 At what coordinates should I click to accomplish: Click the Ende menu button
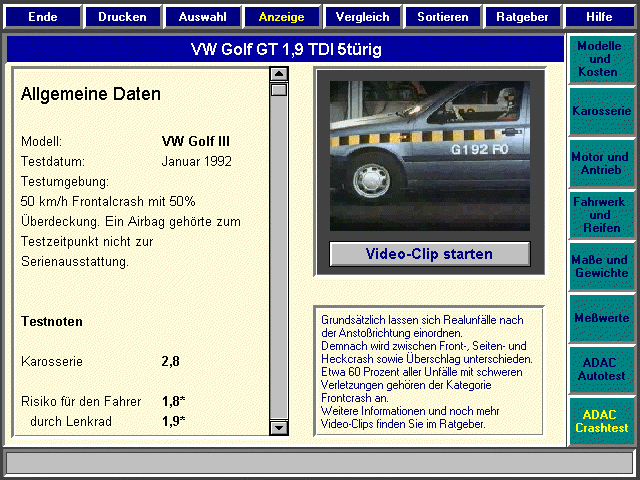42,17
